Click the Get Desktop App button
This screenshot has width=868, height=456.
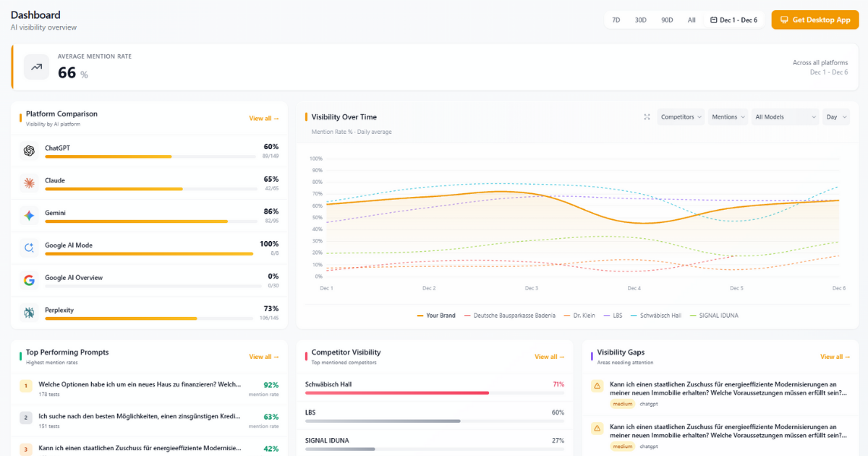point(814,20)
